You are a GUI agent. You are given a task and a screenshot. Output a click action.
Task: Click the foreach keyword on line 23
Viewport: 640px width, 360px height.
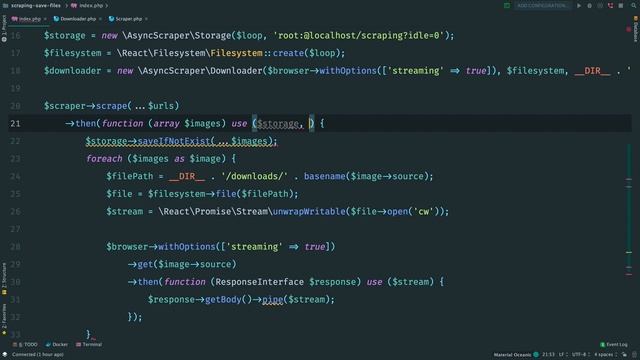104,159
